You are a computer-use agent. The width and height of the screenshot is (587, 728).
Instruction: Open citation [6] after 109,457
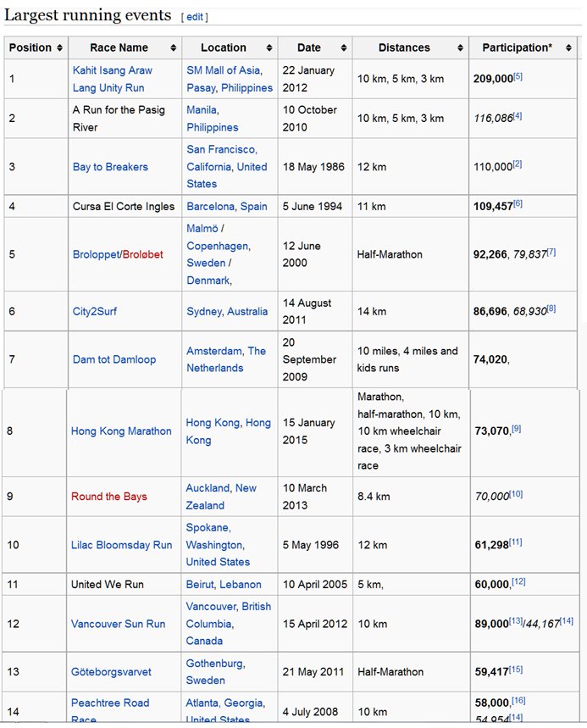[x=518, y=203]
